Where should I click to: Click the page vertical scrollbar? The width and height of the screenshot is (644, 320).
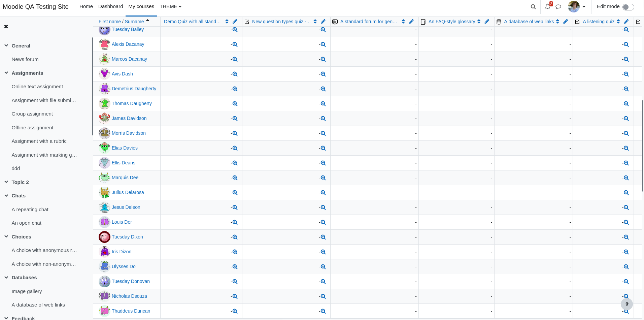click(643, 146)
